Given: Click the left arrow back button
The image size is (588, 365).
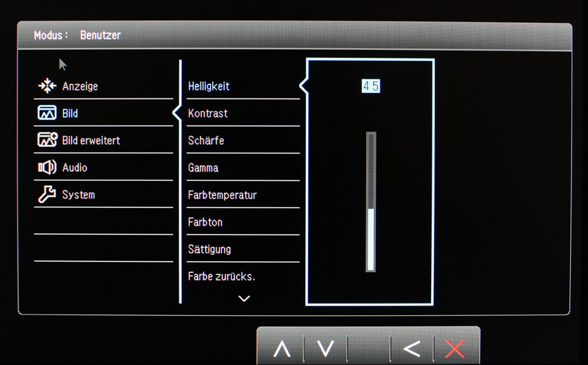Looking at the screenshot, I should 412,349.
